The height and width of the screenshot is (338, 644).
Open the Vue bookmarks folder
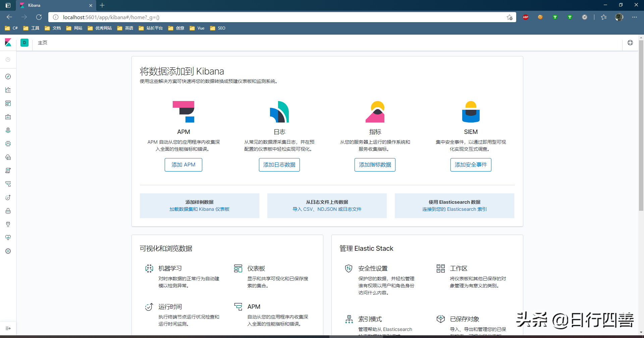pyautogui.click(x=197, y=28)
